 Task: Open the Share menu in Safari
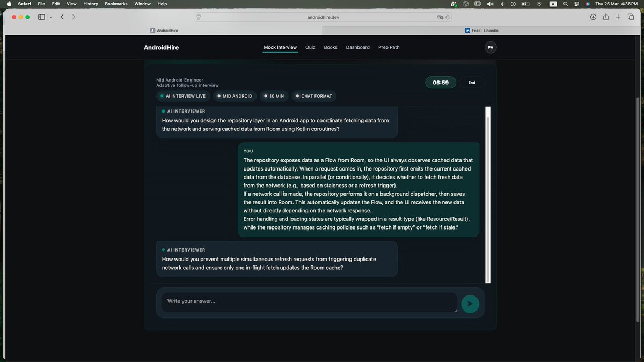pos(605,17)
